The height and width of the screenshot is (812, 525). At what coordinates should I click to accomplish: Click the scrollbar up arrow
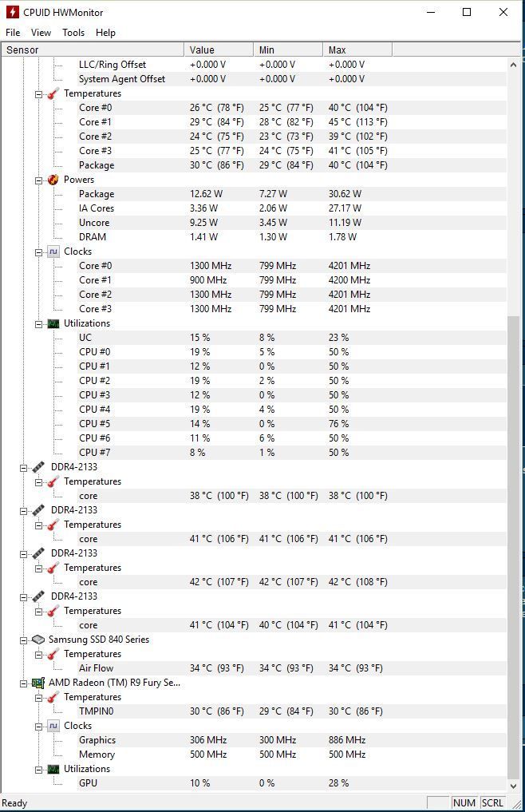pyautogui.click(x=513, y=64)
